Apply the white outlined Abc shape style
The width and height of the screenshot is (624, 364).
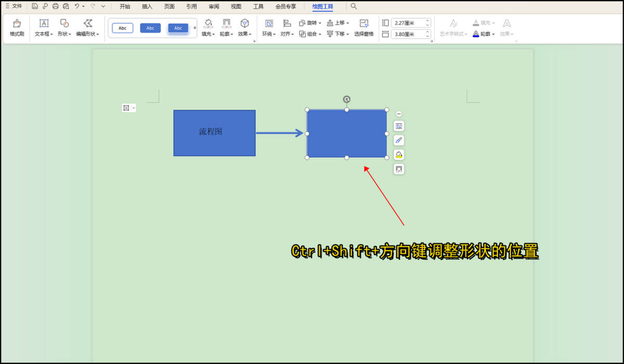(123, 28)
